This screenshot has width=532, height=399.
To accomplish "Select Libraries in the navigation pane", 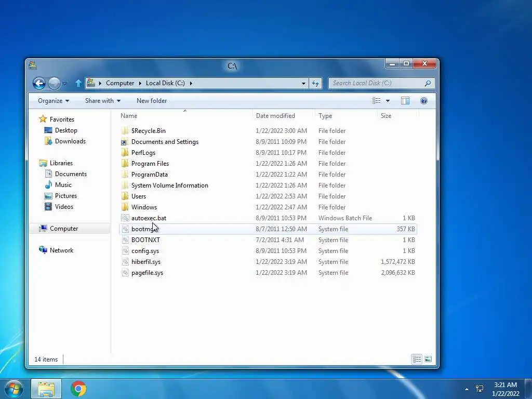I will pos(61,163).
